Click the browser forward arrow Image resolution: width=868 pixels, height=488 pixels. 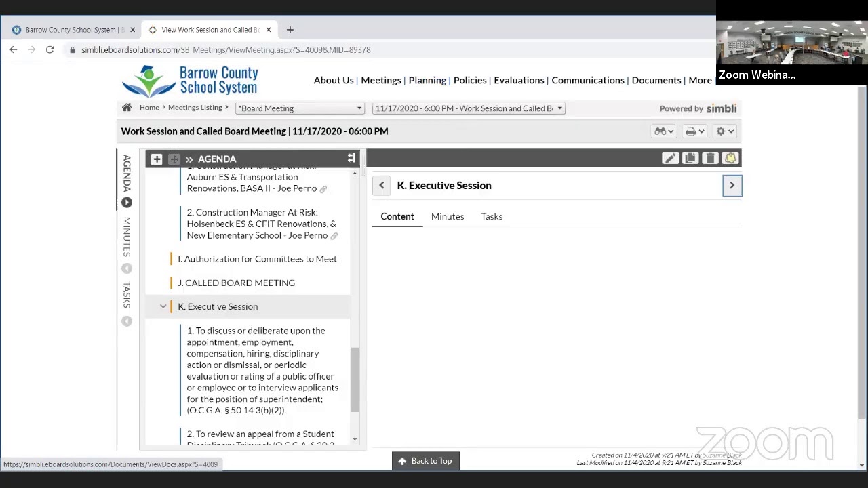tap(31, 49)
